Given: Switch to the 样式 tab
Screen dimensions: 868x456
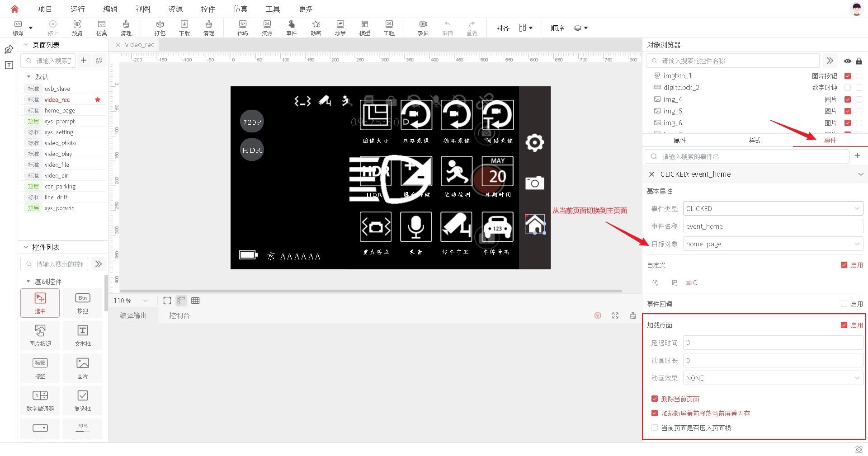Looking at the screenshot, I should click(755, 141).
